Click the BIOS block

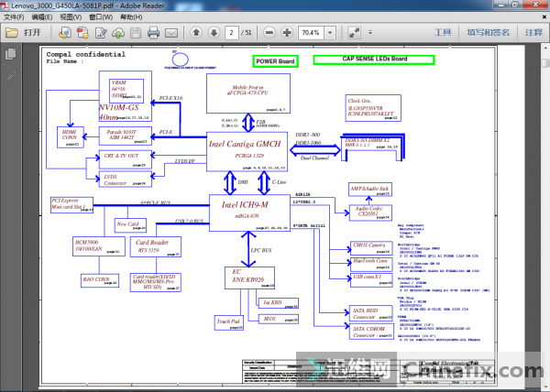point(279,319)
